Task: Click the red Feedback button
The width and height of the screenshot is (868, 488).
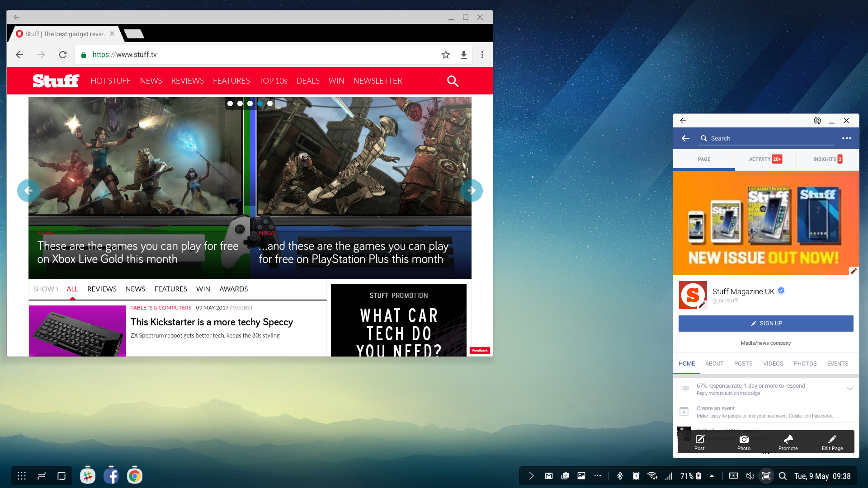Action: pyautogui.click(x=480, y=350)
